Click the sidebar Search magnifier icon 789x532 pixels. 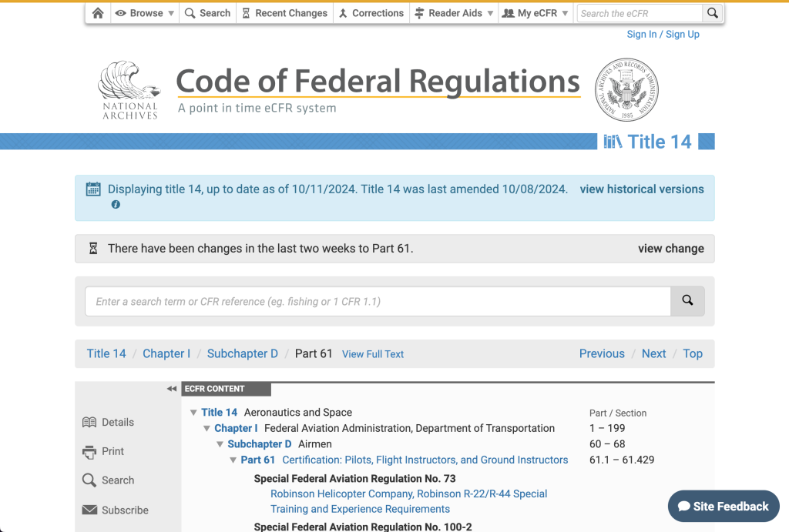(x=89, y=480)
